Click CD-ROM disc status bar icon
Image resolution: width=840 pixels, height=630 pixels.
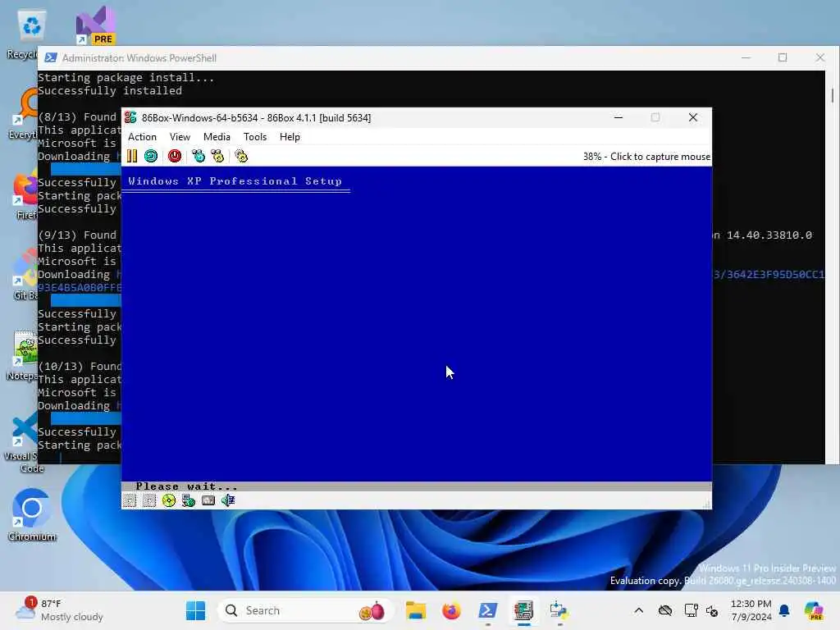169,500
